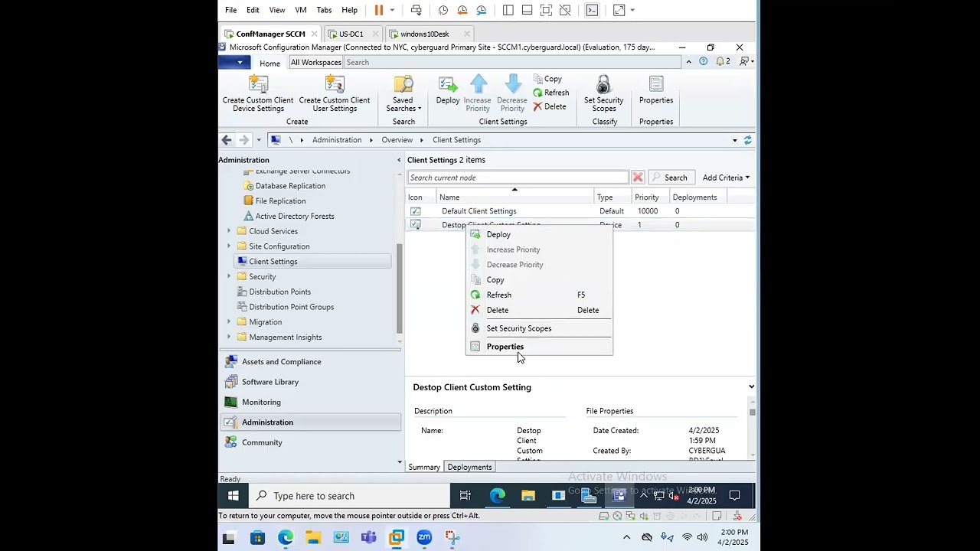Open Zoom from the host taskbar
The image size is (980, 551).
tap(424, 538)
